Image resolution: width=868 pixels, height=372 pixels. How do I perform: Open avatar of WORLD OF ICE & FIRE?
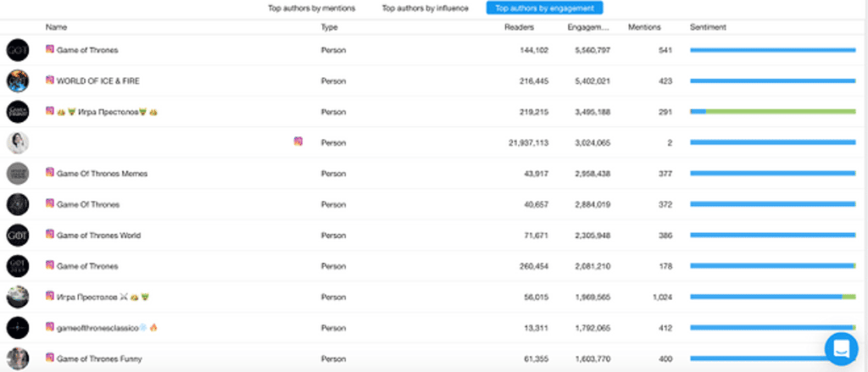(x=18, y=81)
